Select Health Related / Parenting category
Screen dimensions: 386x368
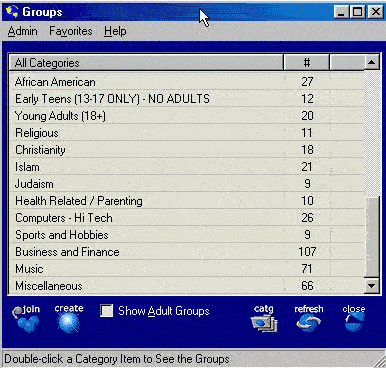pyautogui.click(x=187, y=201)
